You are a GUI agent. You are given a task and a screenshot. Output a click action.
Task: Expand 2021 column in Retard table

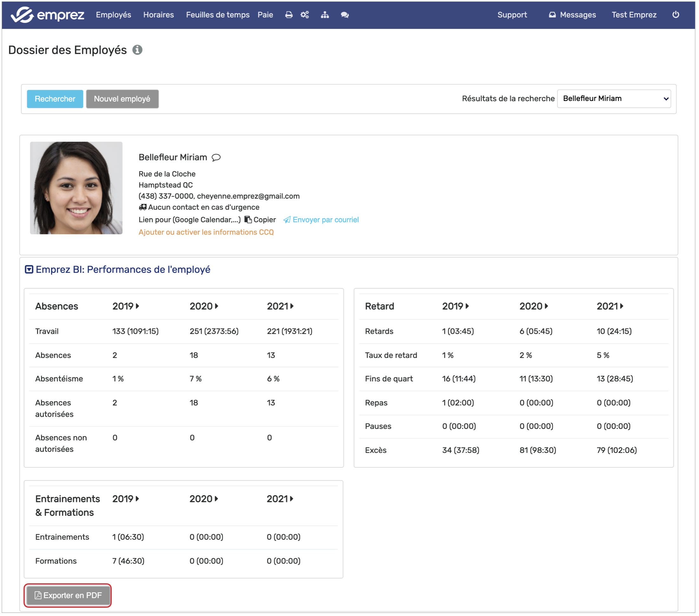coord(610,306)
